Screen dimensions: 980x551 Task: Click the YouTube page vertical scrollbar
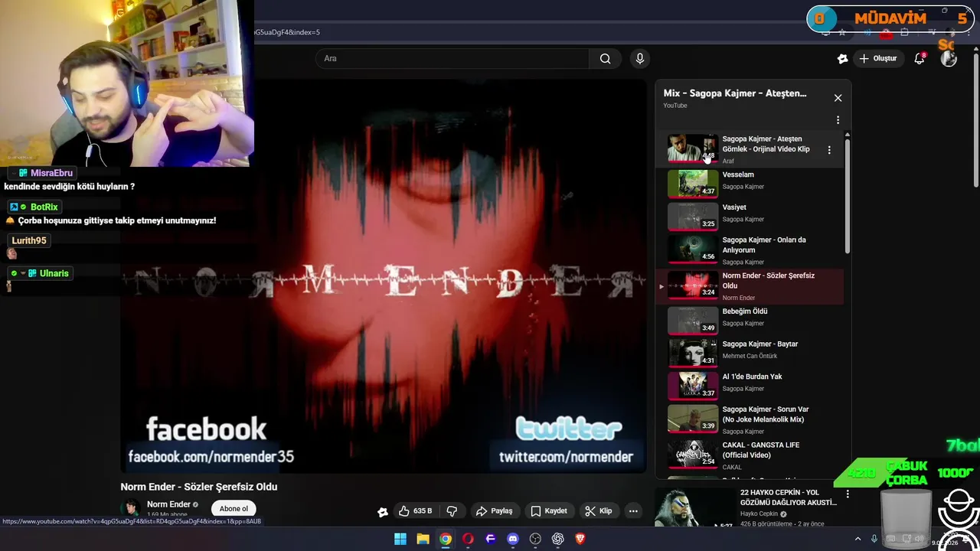click(x=975, y=119)
